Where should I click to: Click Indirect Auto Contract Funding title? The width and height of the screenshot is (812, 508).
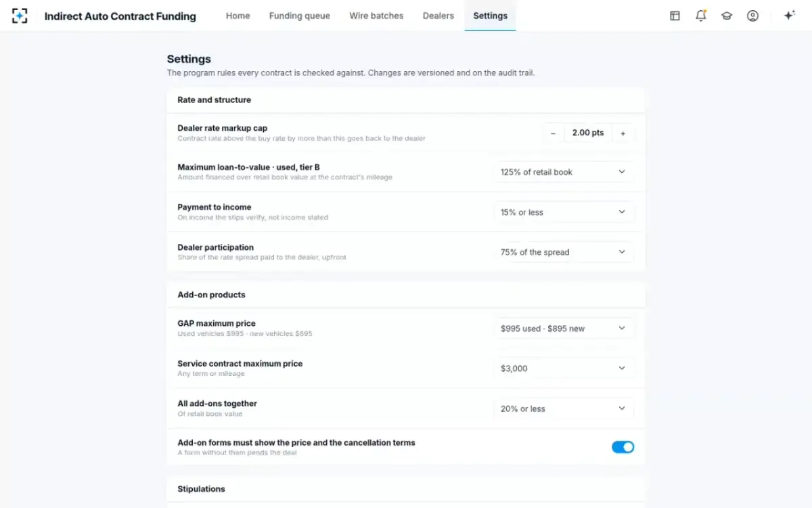point(120,16)
